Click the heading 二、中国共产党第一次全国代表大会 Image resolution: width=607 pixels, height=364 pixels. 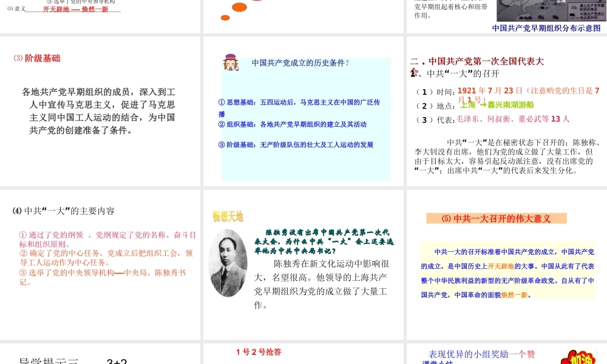(x=477, y=61)
